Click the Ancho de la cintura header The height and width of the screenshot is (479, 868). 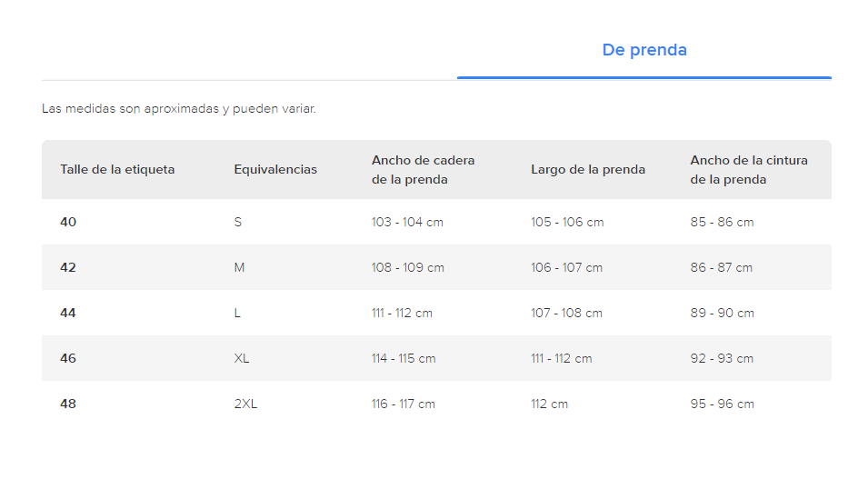[x=748, y=170]
